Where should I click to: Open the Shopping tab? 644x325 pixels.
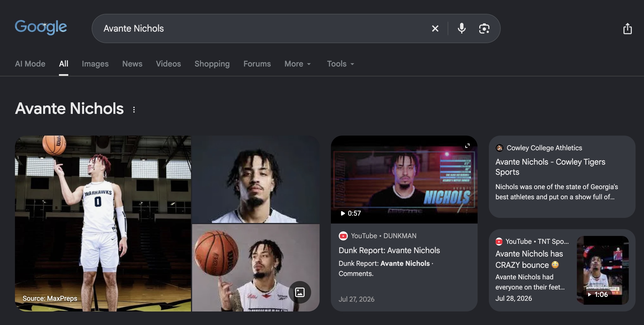(x=212, y=64)
